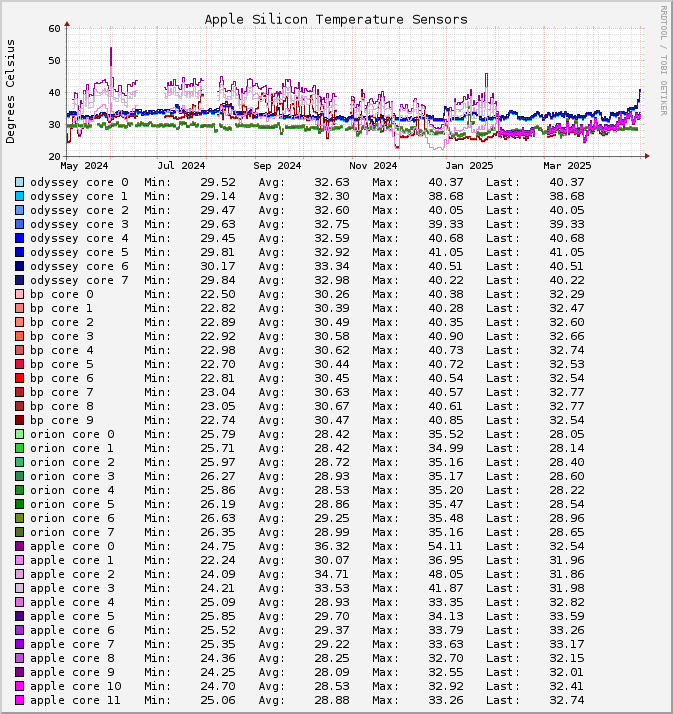Image resolution: width=673 pixels, height=714 pixels.
Task: Click bp core 0 min value 22.50
Action: pos(218,294)
